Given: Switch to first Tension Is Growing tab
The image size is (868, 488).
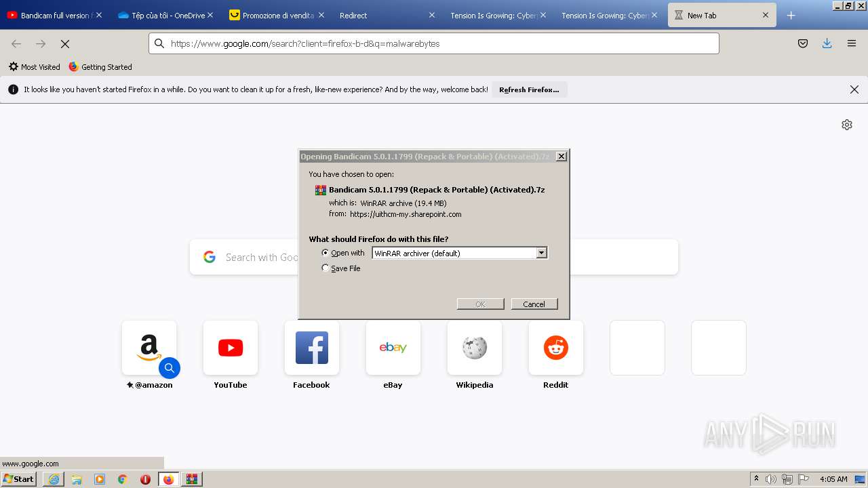Looking at the screenshot, I should [x=498, y=15].
